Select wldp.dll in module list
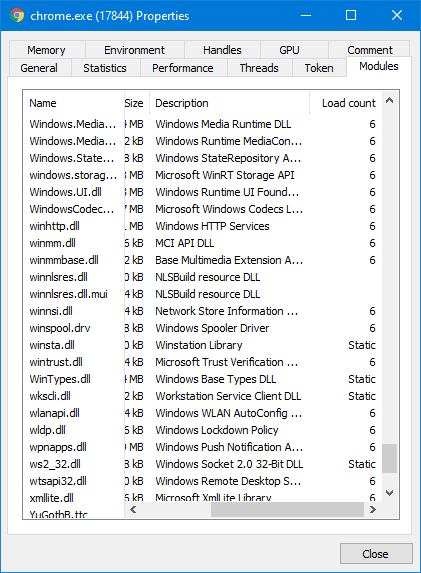Image resolution: width=421 pixels, height=573 pixels. click(202, 430)
